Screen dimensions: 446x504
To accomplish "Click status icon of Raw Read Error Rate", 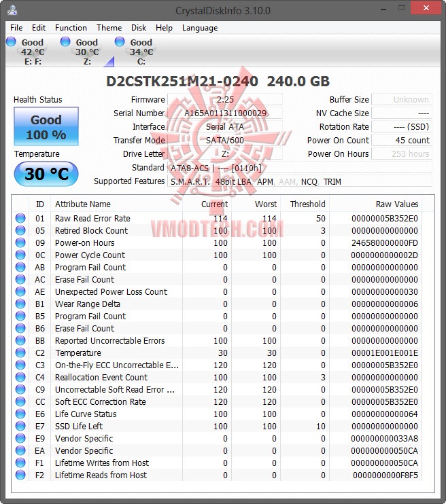I will click(20, 218).
